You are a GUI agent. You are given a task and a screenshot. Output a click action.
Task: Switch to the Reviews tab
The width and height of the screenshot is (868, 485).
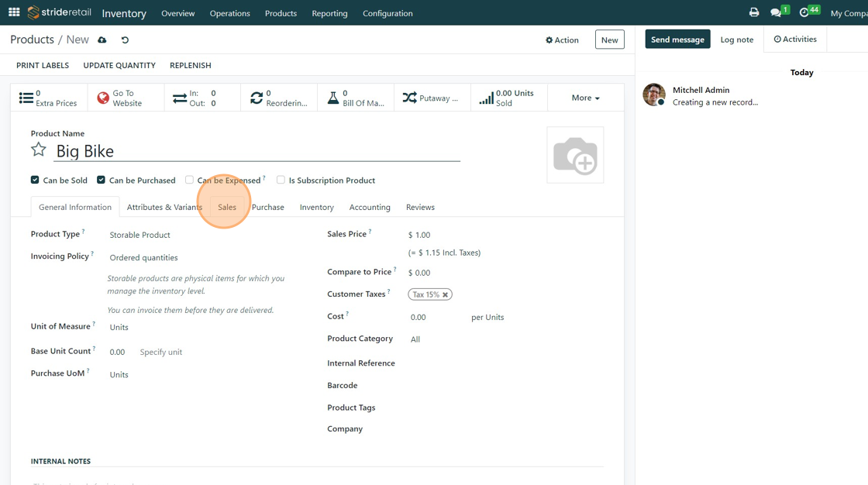(x=420, y=207)
